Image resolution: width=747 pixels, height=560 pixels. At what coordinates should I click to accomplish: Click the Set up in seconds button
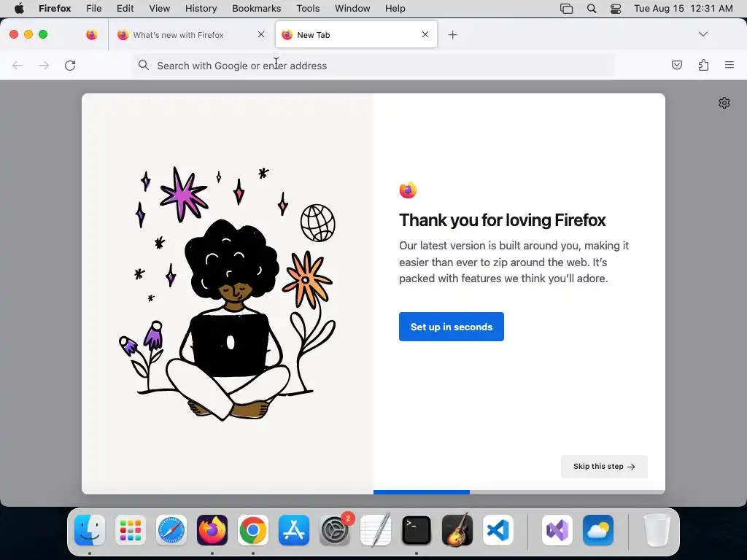point(451,327)
